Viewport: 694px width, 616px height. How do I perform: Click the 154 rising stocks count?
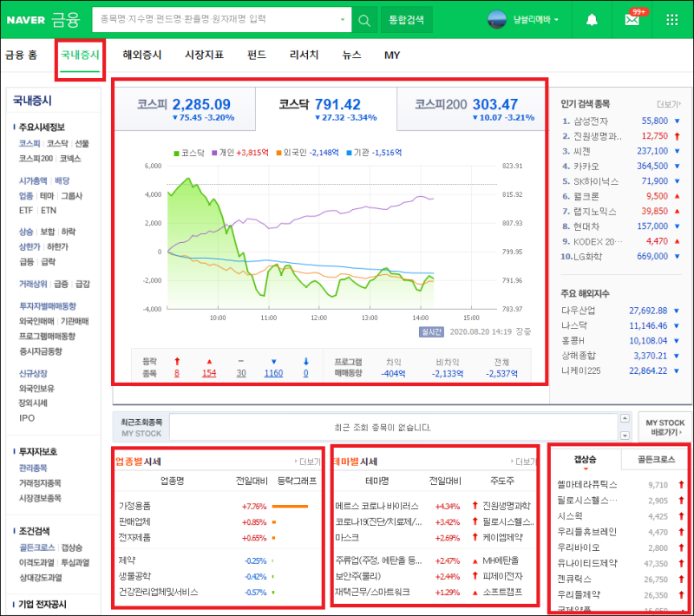[209, 373]
